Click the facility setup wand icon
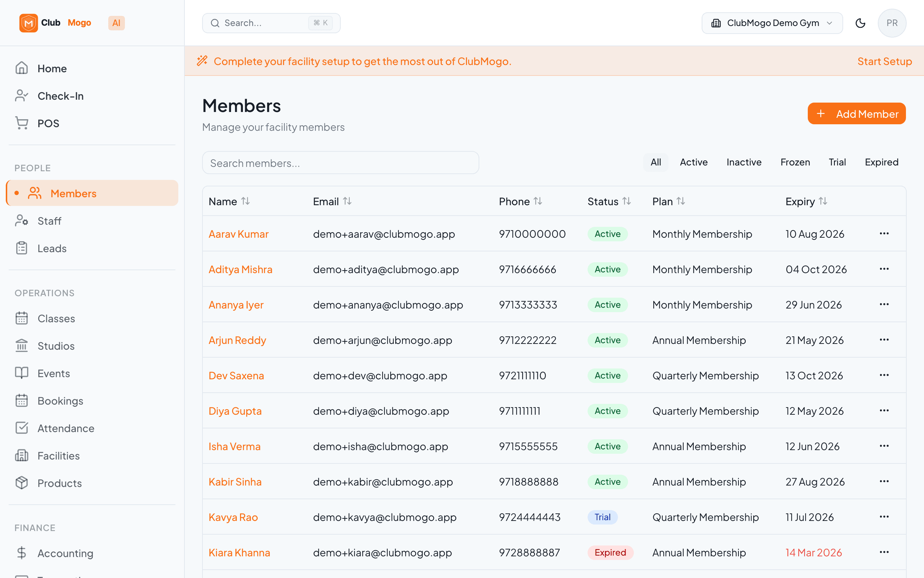The width and height of the screenshot is (924, 578). (202, 61)
